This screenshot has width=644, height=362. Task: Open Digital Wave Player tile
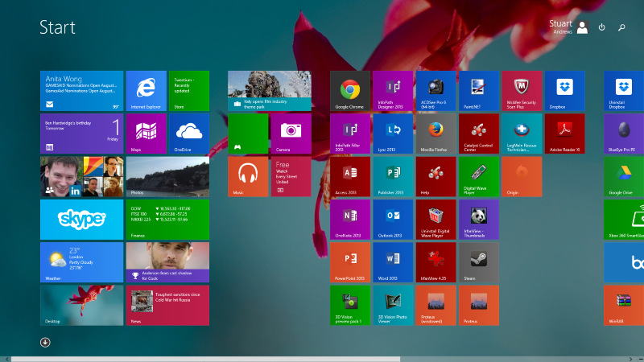coord(479,176)
